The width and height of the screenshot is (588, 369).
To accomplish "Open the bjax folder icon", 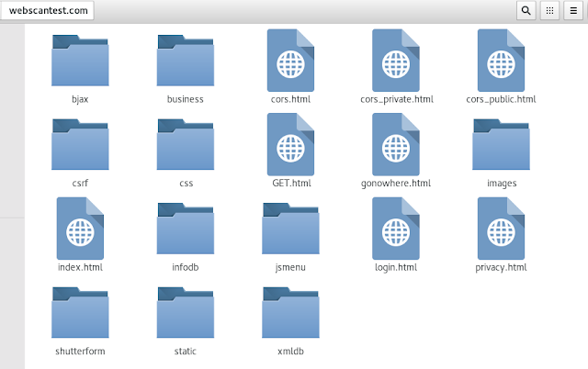I will click(80, 61).
